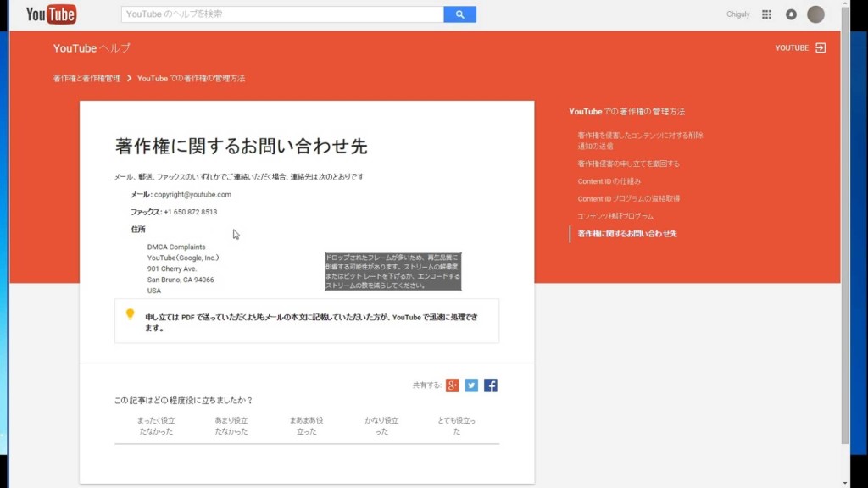Open the コンテンツ検証プログラム sidebar link

[x=615, y=216]
